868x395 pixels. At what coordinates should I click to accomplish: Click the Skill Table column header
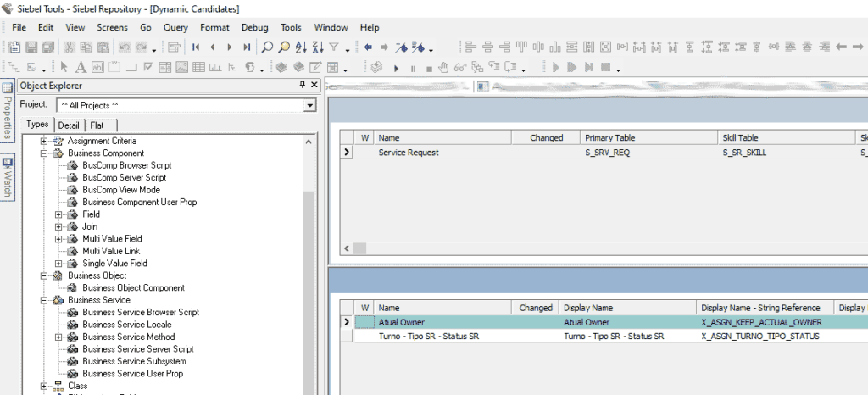pyautogui.click(x=787, y=138)
